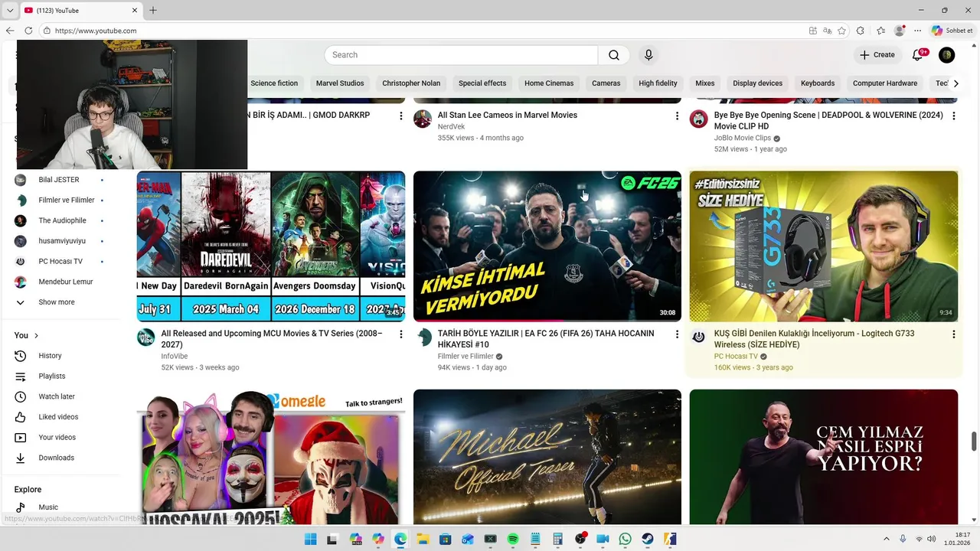980x551 pixels.
Task: Play the EA FC26 KİMSE İHTİMAL VERMİYORDU thumbnail
Action: coord(547,246)
